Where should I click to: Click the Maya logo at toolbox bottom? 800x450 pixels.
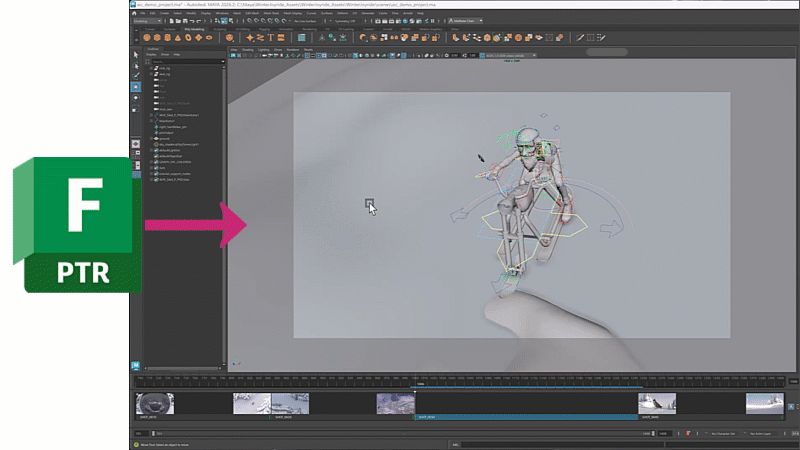(135, 365)
